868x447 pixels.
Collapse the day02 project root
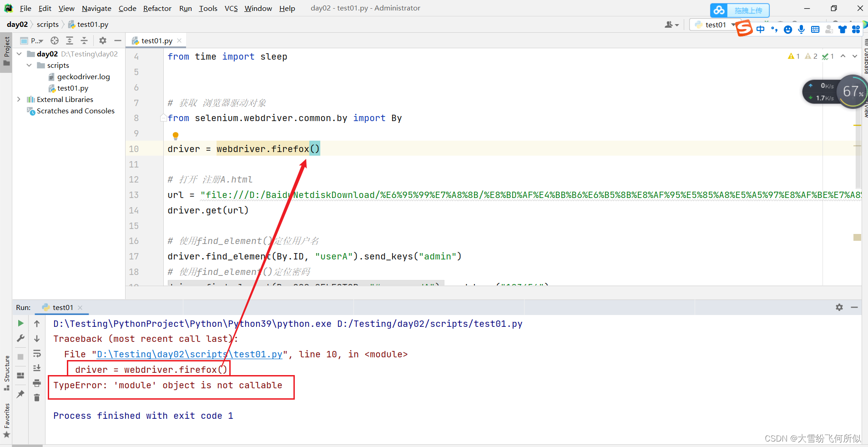(x=19, y=54)
